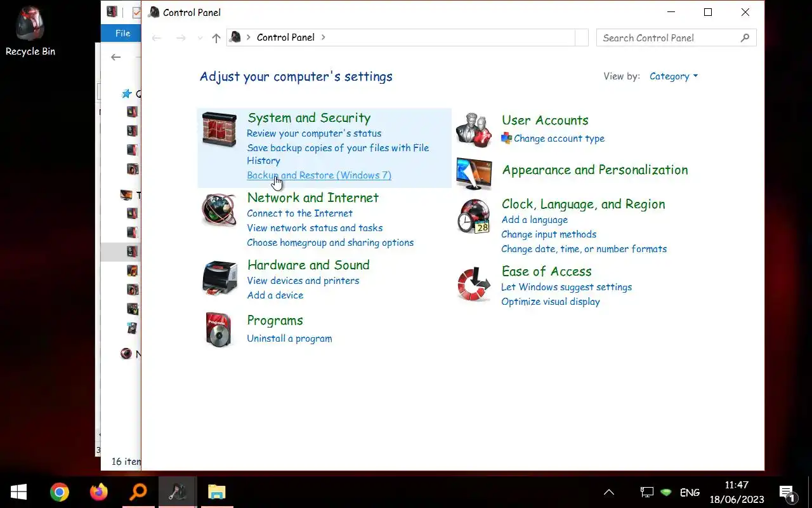
Task: Show hidden tray icons chevron
Action: point(609,492)
